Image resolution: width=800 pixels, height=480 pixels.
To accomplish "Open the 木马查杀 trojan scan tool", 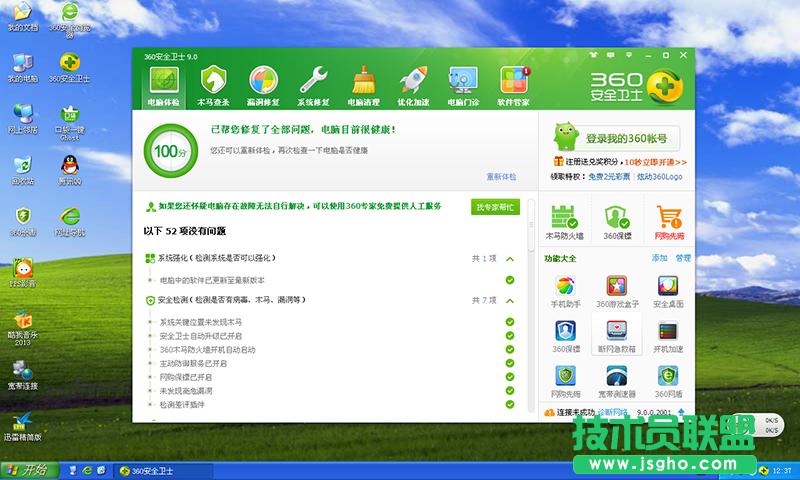I will (213, 86).
